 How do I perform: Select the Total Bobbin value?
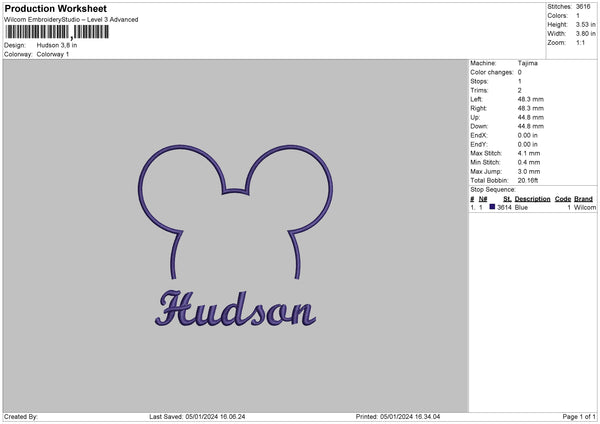point(528,180)
